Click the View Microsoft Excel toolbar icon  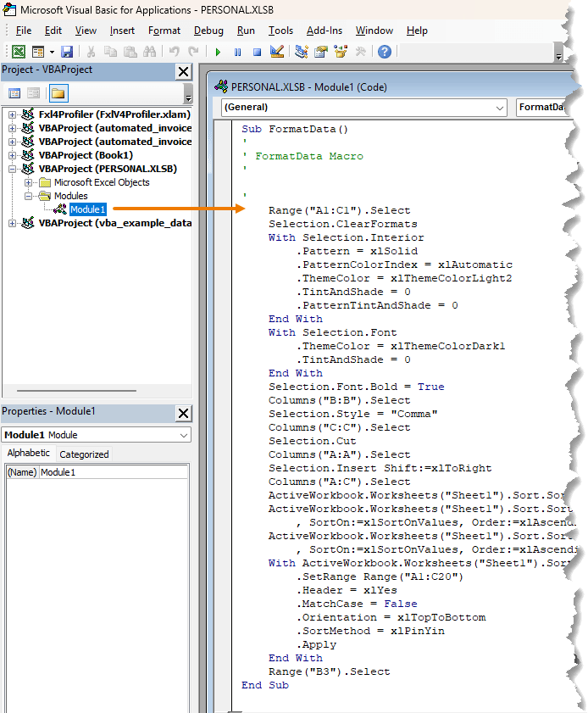pyautogui.click(x=19, y=52)
